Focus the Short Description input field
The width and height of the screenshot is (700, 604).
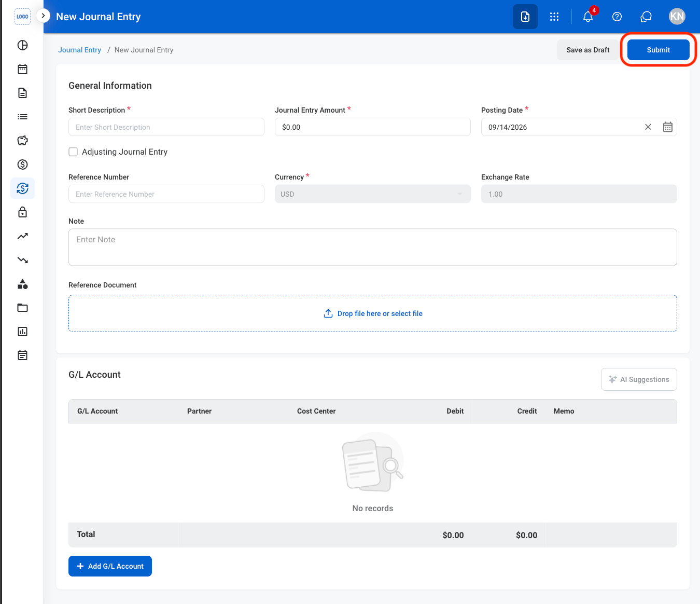tap(166, 127)
